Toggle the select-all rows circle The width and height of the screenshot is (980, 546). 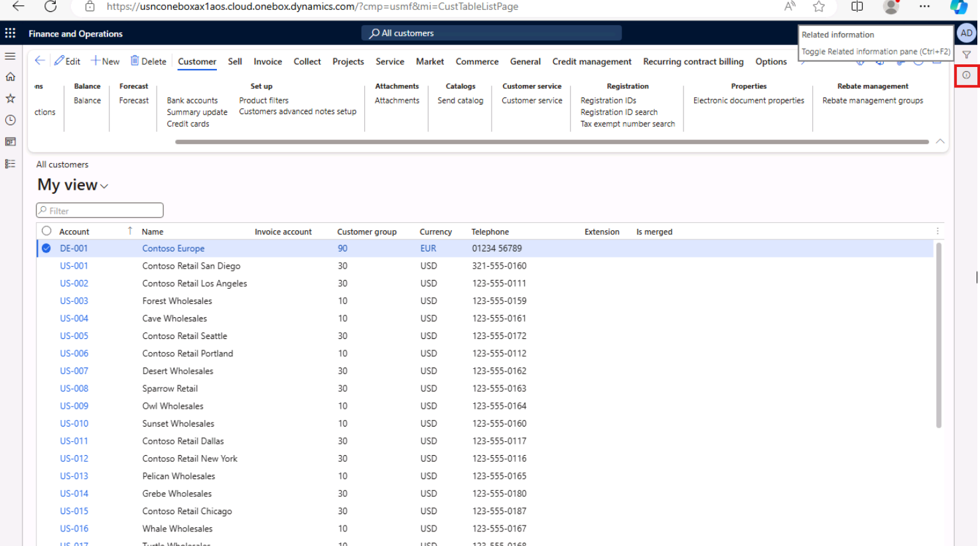[x=46, y=231]
